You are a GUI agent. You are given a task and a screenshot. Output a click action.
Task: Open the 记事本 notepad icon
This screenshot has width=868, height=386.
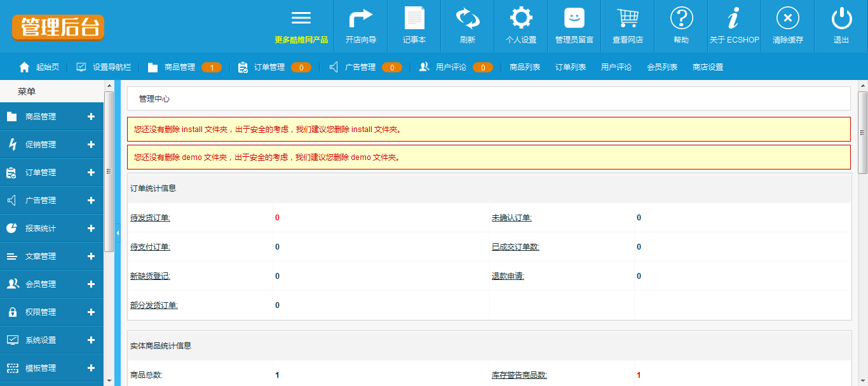pyautogui.click(x=414, y=18)
